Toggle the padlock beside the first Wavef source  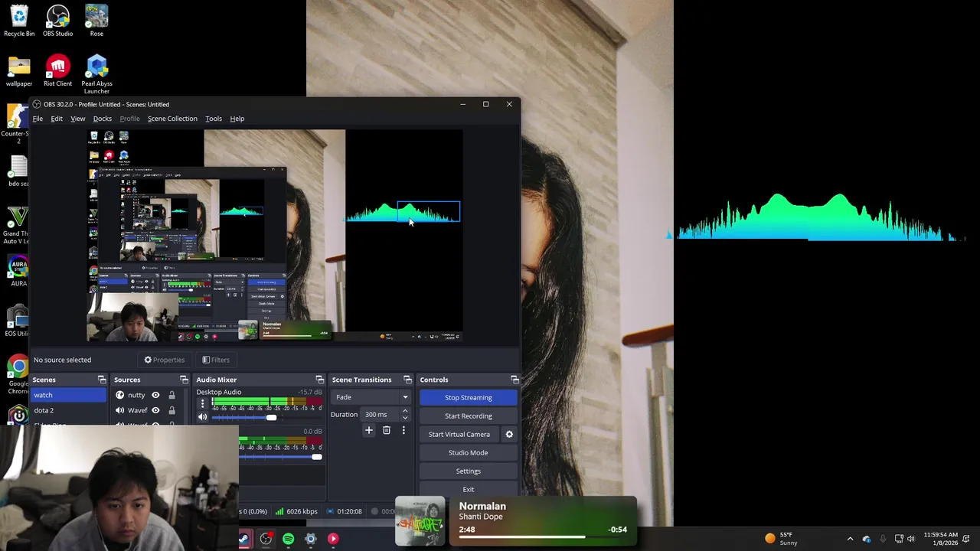(171, 410)
